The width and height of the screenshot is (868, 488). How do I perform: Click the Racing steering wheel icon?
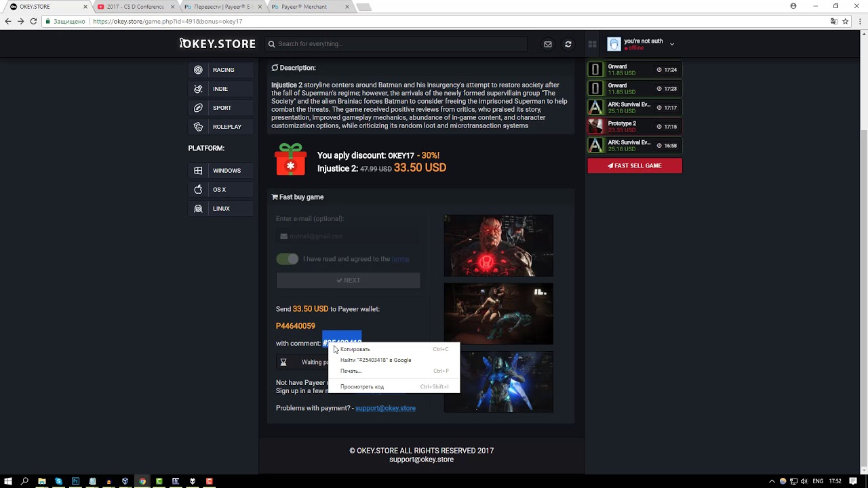click(198, 70)
